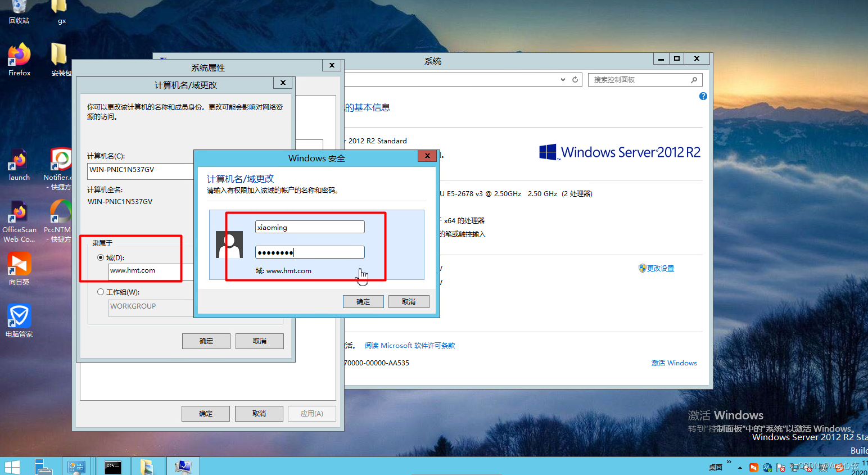Open the Recycle Bin desktop icon
868x475 pixels.
pyautogui.click(x=19, y=11)
